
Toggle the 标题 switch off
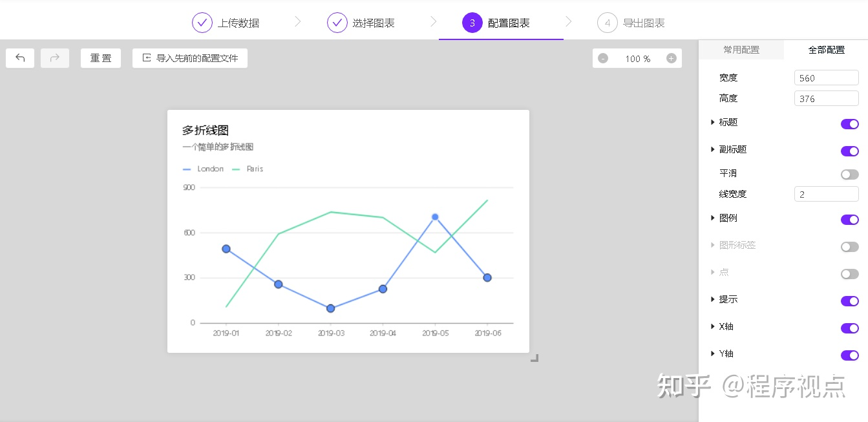click(x=849, y=124)
